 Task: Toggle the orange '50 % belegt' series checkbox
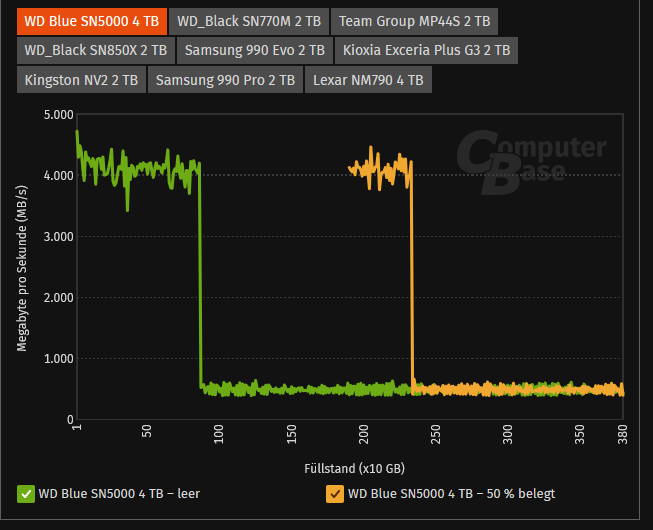coord(335,494)
